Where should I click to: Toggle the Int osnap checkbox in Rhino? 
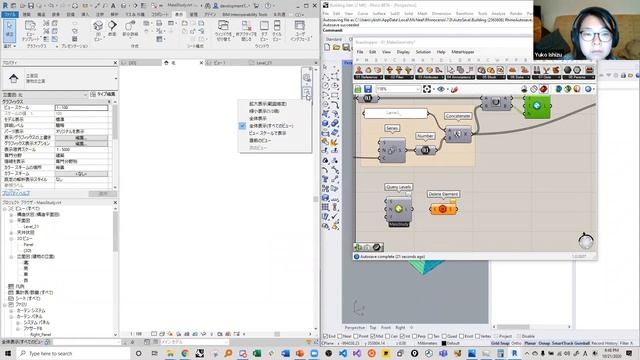[402, 336]
